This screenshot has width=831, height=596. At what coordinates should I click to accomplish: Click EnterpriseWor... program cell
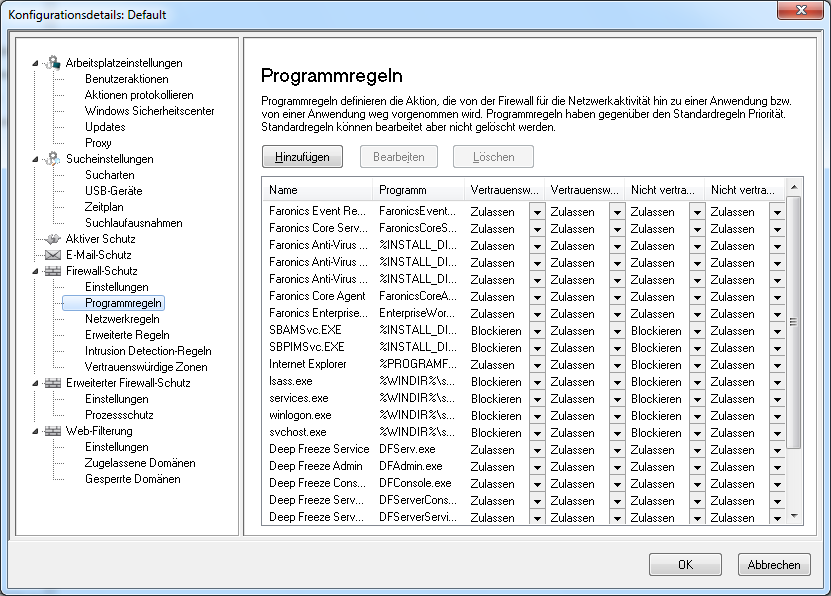click(417, 313)
